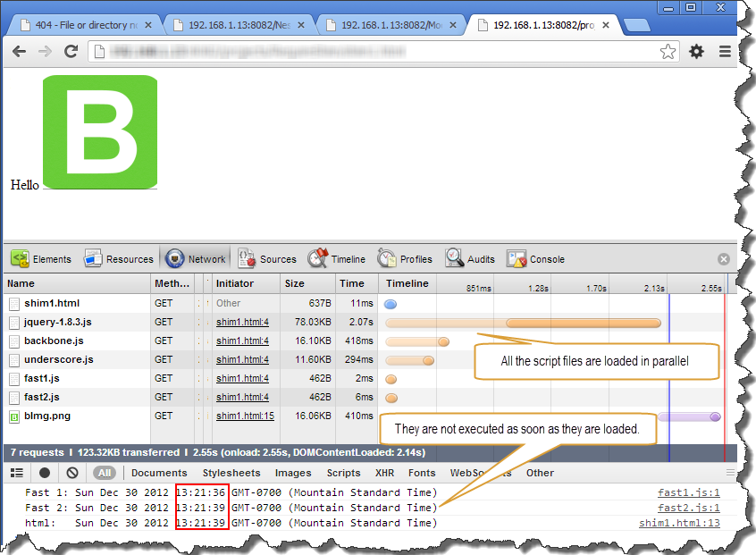Open the Chrome hamburger menu
Screen dimensions: 756x555
(725, 52)
